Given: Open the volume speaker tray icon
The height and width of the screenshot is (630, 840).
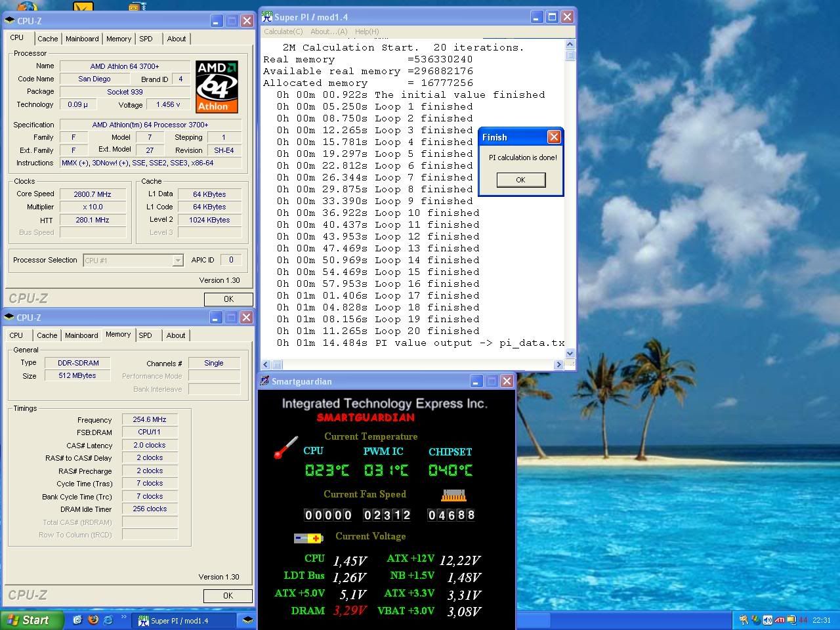Looking at the screenshot, I should tap(767, 620).
